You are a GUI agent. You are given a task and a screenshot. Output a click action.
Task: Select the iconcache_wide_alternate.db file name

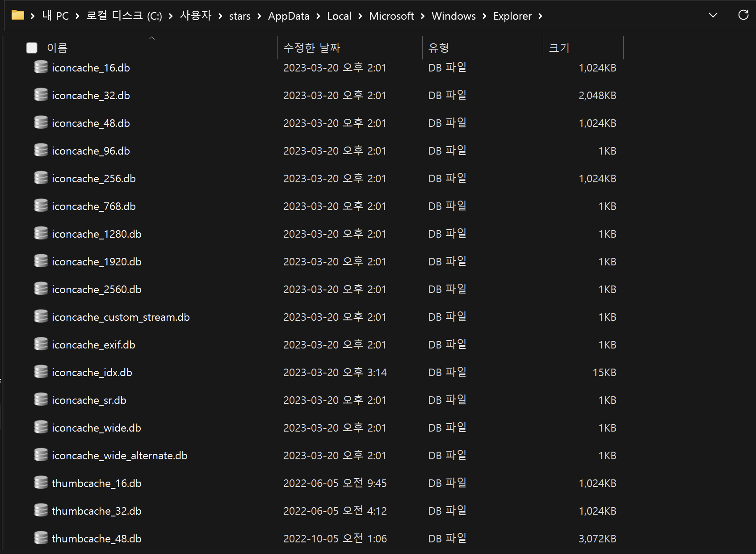tap(119, 456)
